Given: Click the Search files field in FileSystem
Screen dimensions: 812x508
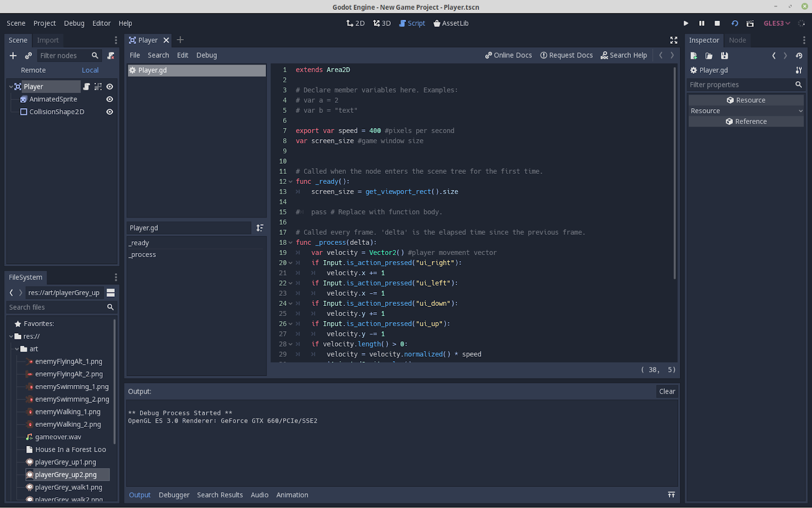Looking at the screenshot, I should 56,307.
